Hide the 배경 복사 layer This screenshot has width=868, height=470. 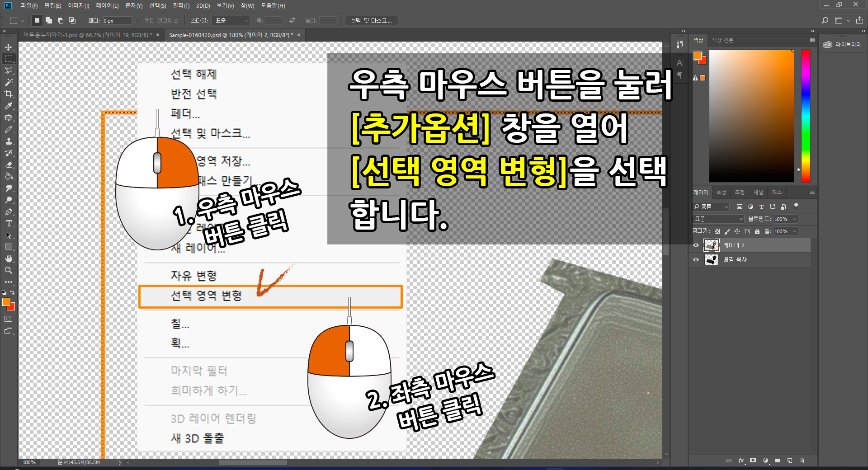696,260
